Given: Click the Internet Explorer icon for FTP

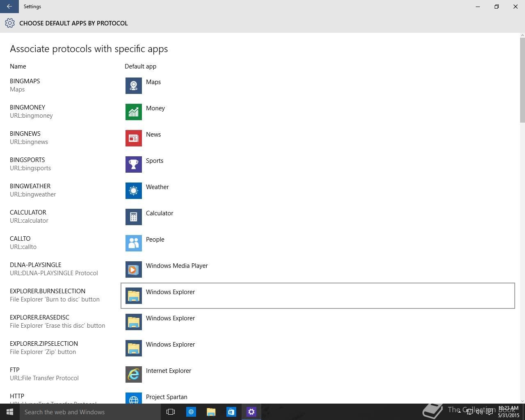Looking at the screenshot, I should pos(134,374).
